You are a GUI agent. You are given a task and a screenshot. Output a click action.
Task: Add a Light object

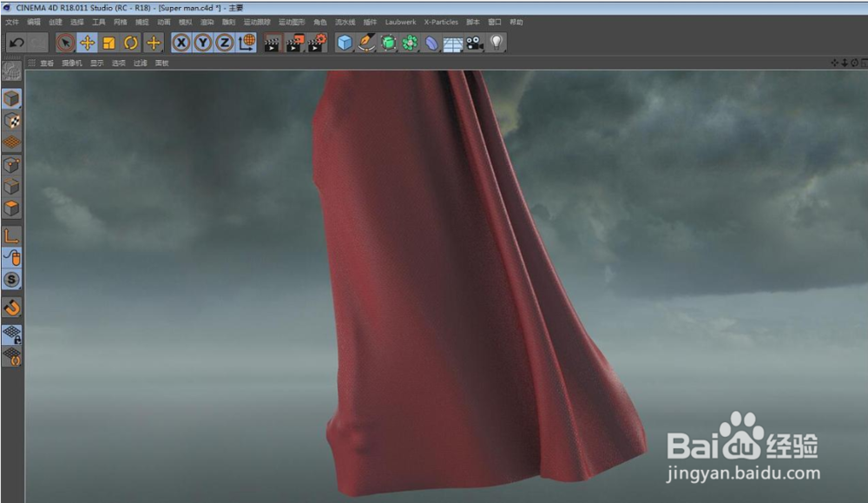[496, 43]
